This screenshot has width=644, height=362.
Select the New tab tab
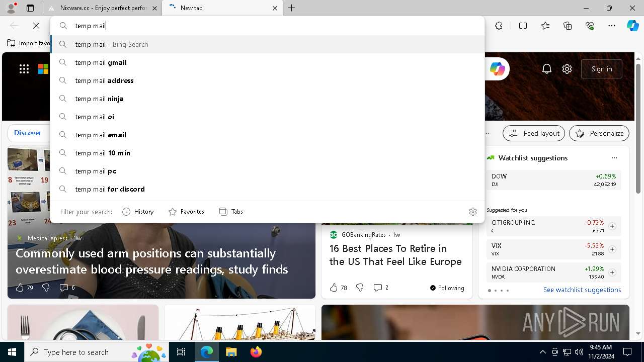(x=222, y=8)
